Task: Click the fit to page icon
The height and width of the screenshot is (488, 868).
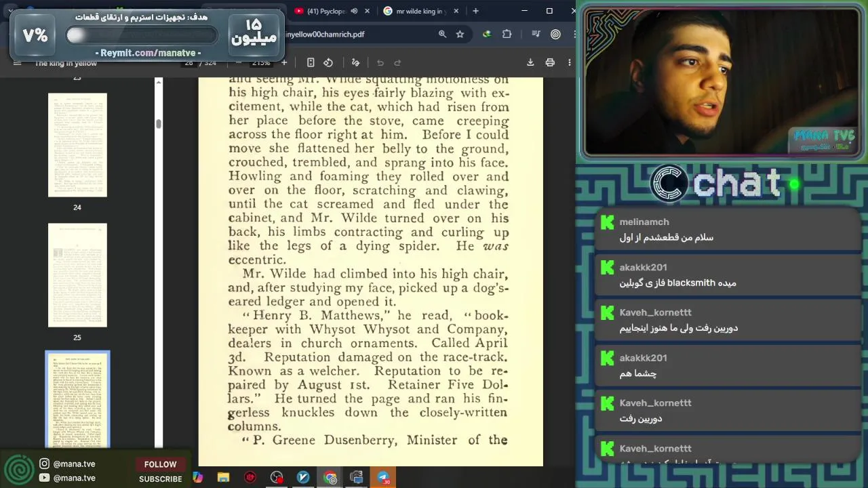Action: click(311, 62)
